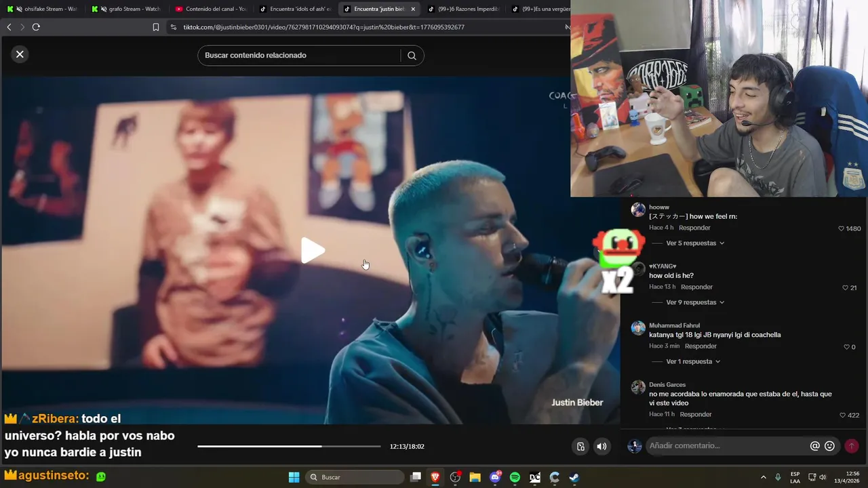Click the search magnifier icon beside Buscar contenido relacionado

click(x=412, y=56)
